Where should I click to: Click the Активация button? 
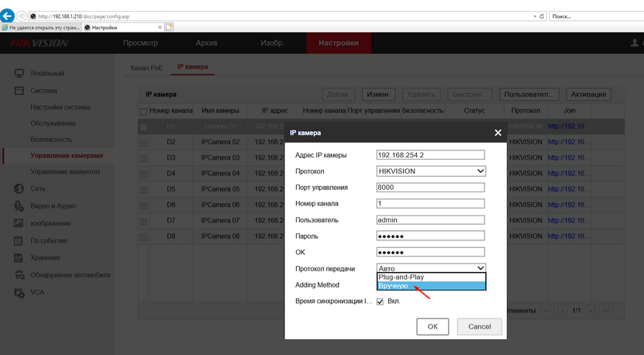pos(588,94)
